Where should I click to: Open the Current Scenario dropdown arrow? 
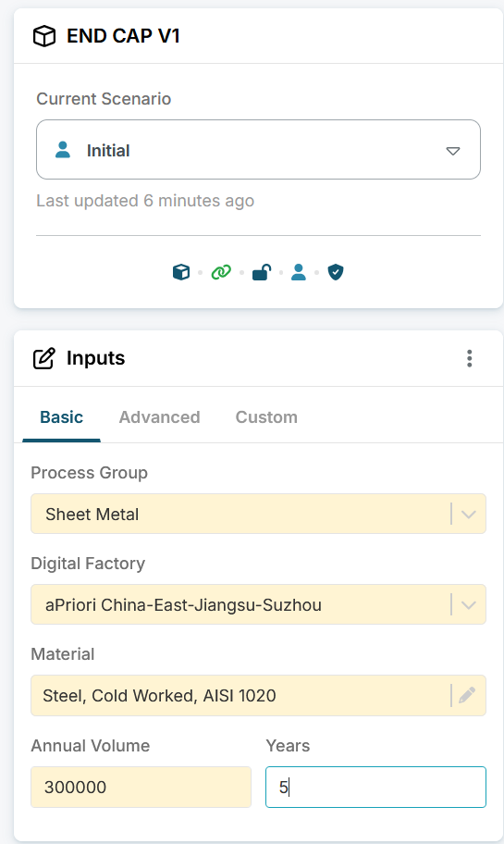tap(453, 151)
